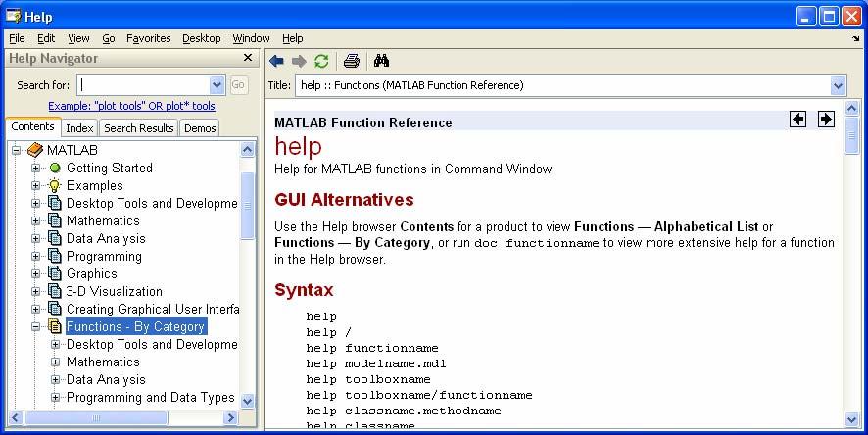The image size is (868, 435).
Task: Click the GUI Alternatives heading
Action: click(x=344, y=199)
